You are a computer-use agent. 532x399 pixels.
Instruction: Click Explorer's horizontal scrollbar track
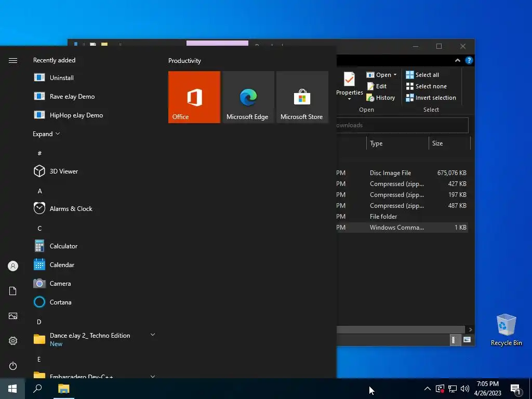pyautogui.click(x=401, y=329)
